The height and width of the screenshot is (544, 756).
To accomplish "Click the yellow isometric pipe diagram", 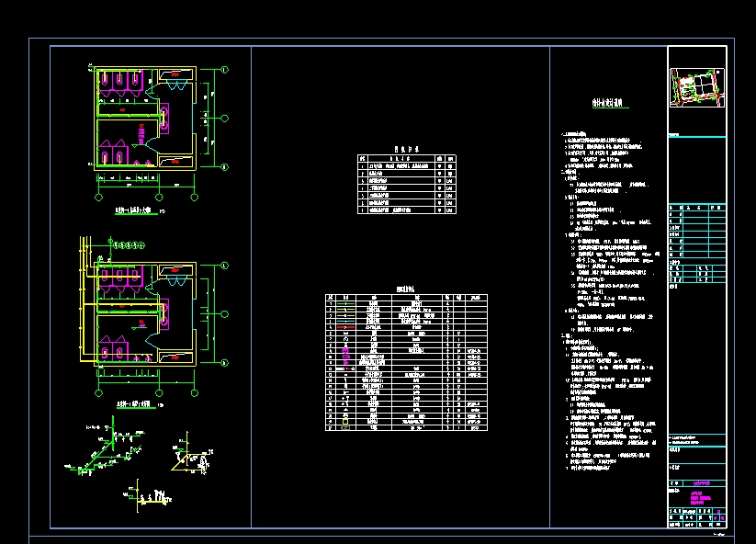I will click(192, 454).
